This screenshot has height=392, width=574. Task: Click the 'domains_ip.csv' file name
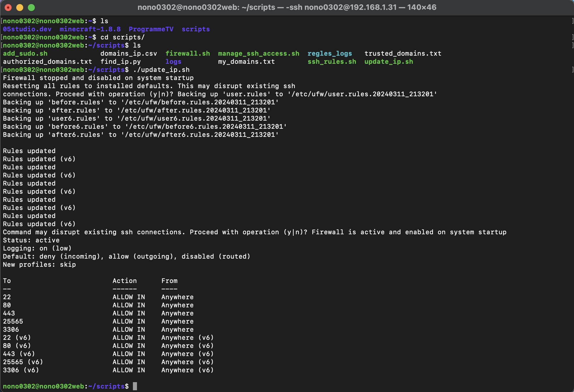pos(129,53)
